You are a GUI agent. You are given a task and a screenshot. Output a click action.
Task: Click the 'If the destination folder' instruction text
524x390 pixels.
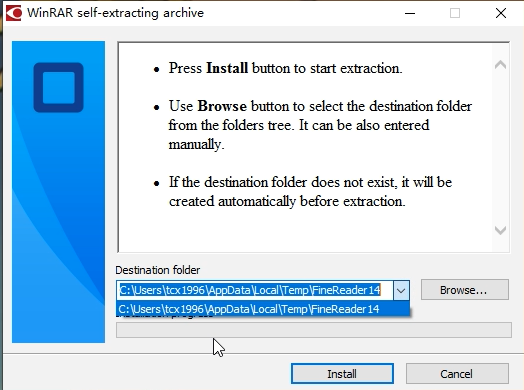[x=310, y=192]
